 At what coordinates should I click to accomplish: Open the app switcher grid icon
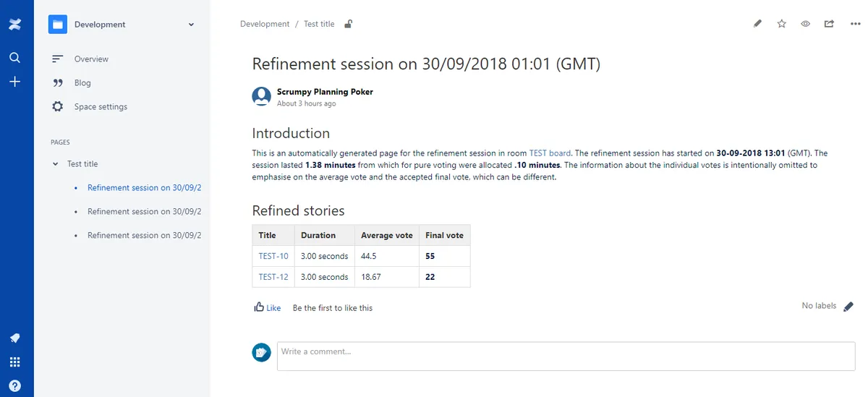15,362
